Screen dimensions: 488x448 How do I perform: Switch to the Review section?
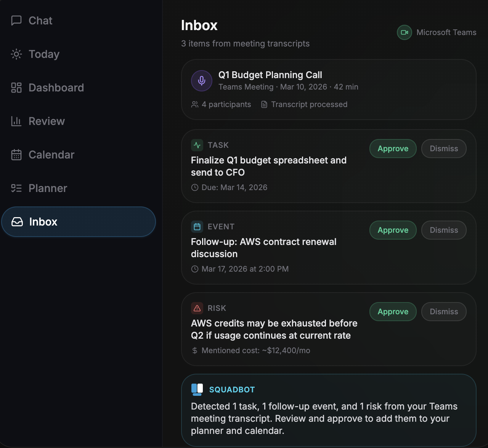[x=47, y=121]
